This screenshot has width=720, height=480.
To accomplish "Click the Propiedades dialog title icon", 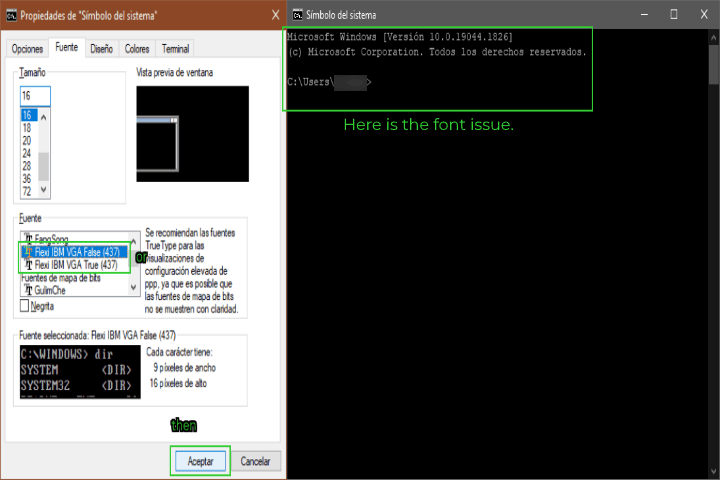I will (x=11, y=16).
